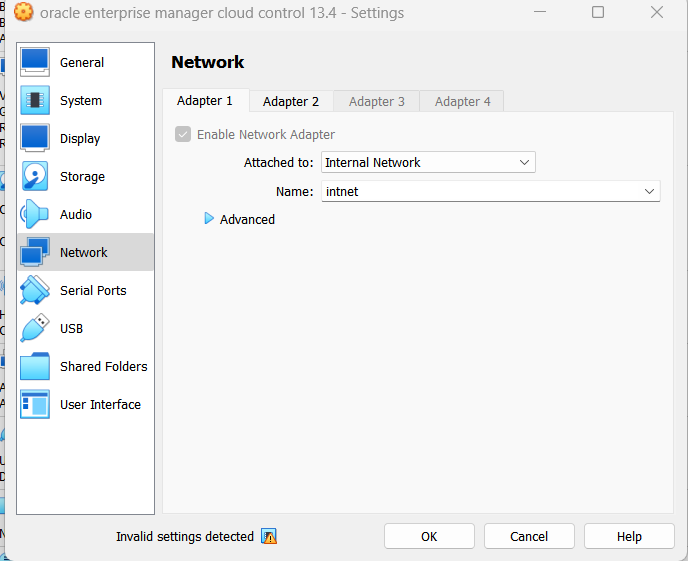Select Shared Folders label
This screenshot has height=561, width=688.
coord(104,366)
